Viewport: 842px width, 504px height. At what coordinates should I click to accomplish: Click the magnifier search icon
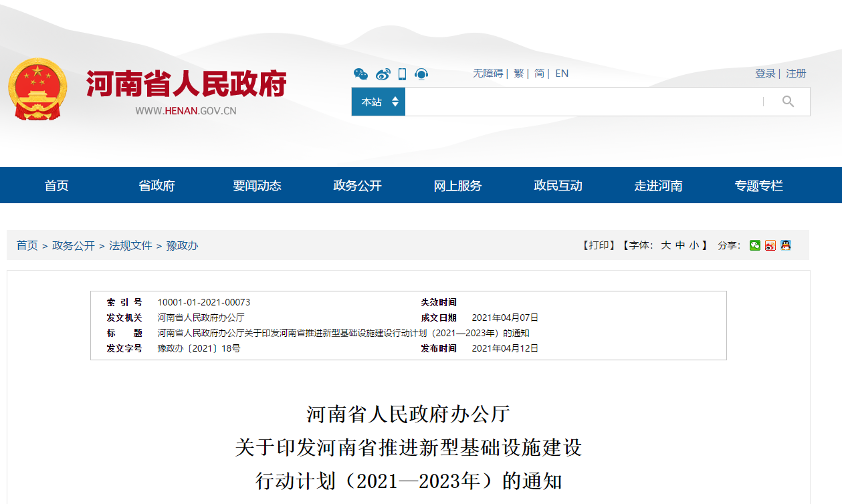click(x=788, y=102)
